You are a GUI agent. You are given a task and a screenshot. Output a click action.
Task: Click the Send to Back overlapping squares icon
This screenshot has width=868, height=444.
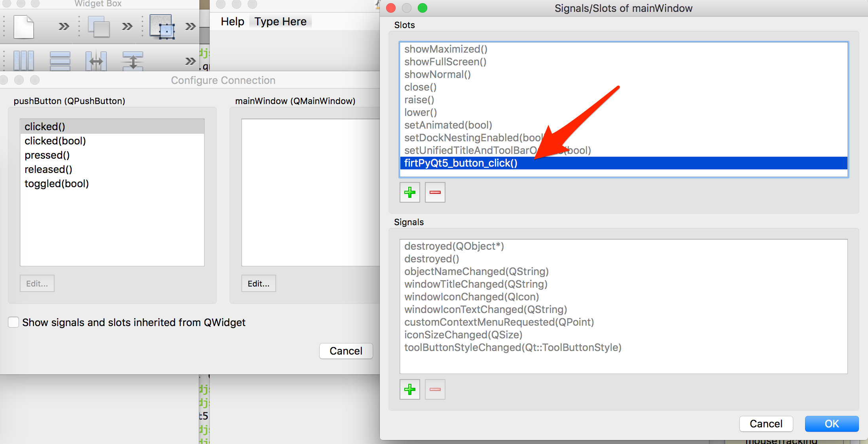click(99, 27)
